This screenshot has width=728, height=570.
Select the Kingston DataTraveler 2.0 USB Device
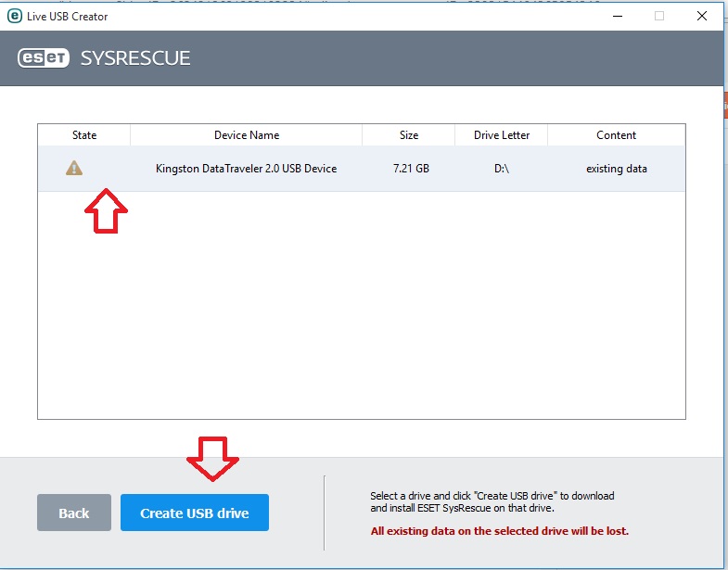[x=246, y=169]
